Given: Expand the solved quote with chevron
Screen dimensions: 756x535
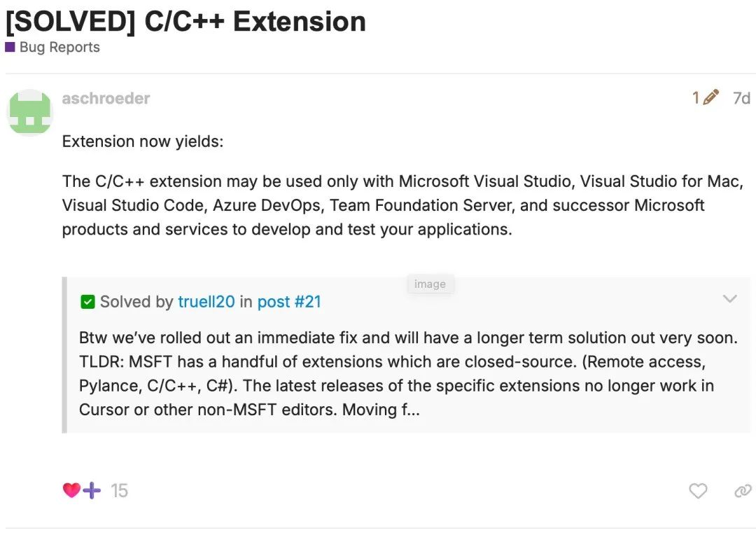Looking at the screenshot, I should click(730, 298).
